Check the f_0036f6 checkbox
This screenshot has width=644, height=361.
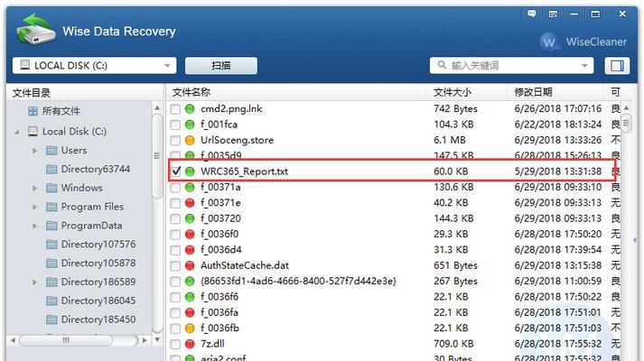pos(175,297)
